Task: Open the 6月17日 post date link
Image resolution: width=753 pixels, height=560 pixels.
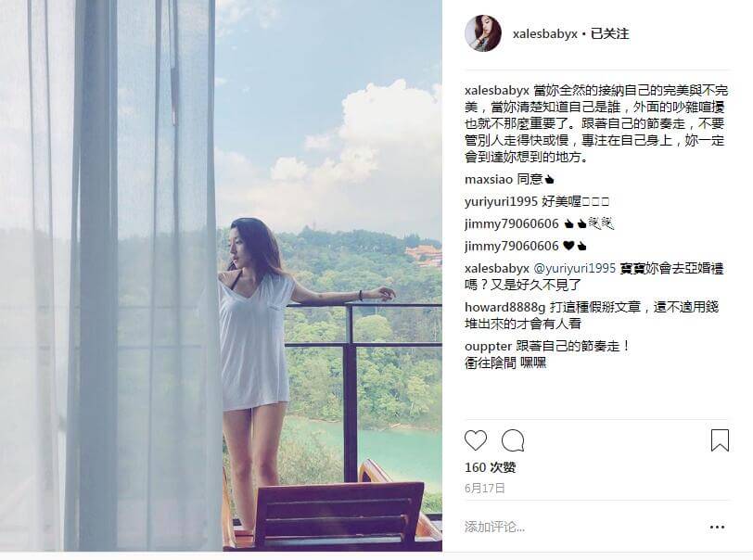Action: point(485,489)
